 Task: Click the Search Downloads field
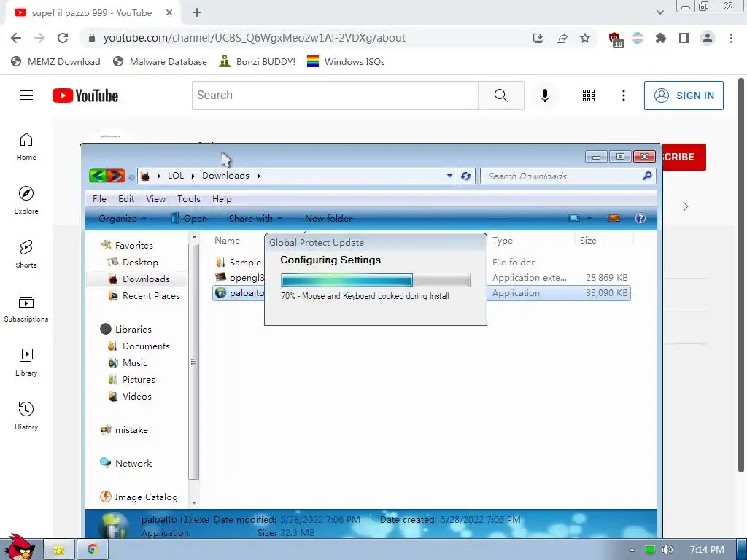click(568, 176)
